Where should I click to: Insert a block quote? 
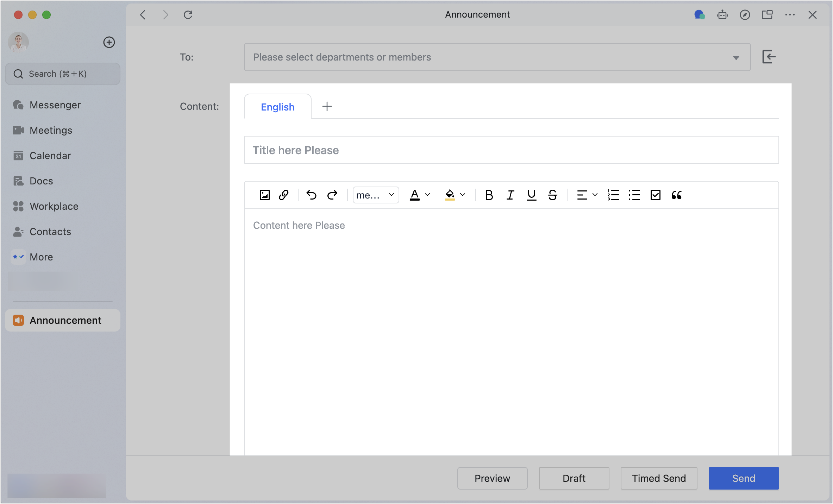point(676,195)
